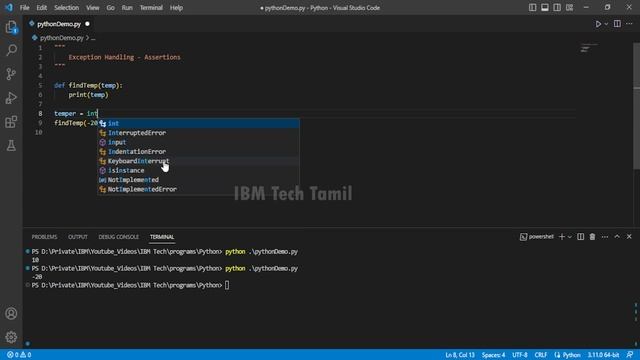Click Spaces: 4 indentation status item

(x=493, y=355)
